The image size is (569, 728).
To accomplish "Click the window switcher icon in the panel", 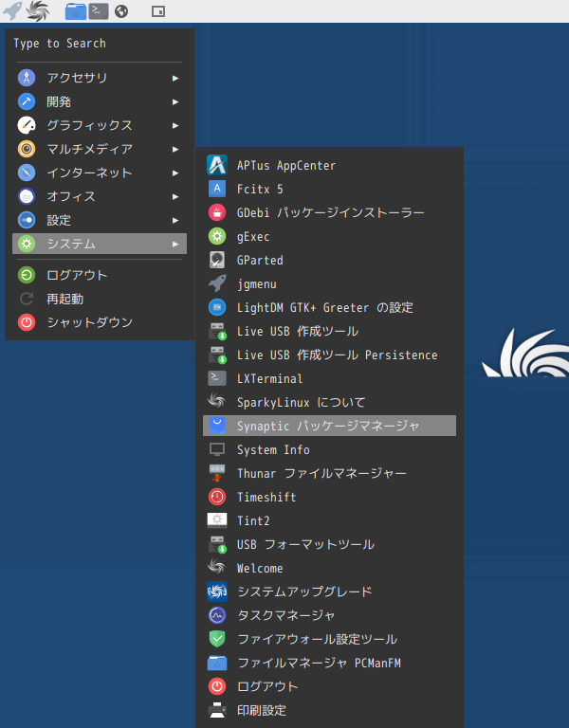I will (x=158, y=11).
